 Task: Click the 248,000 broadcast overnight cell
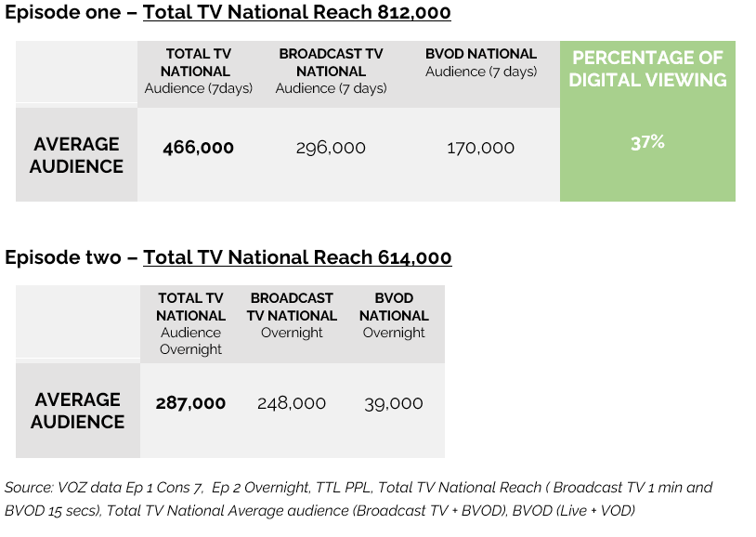click(x=292, y=403)
